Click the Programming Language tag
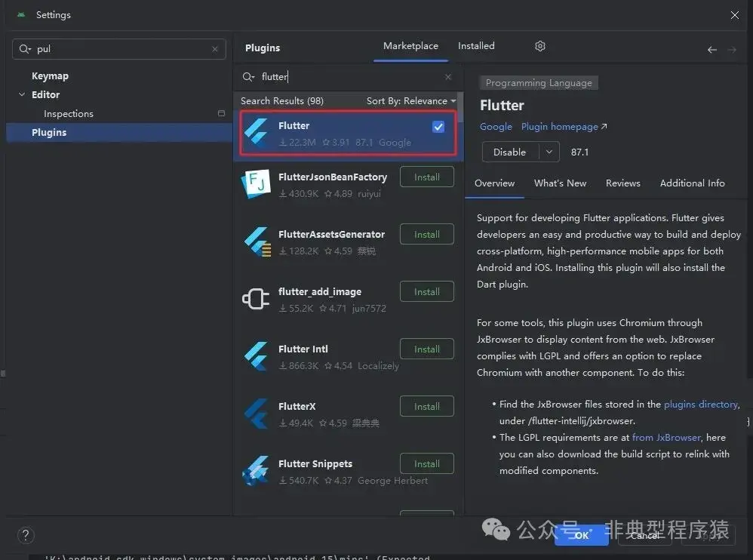Screen dimensions: 753x560 coord(538,83)
